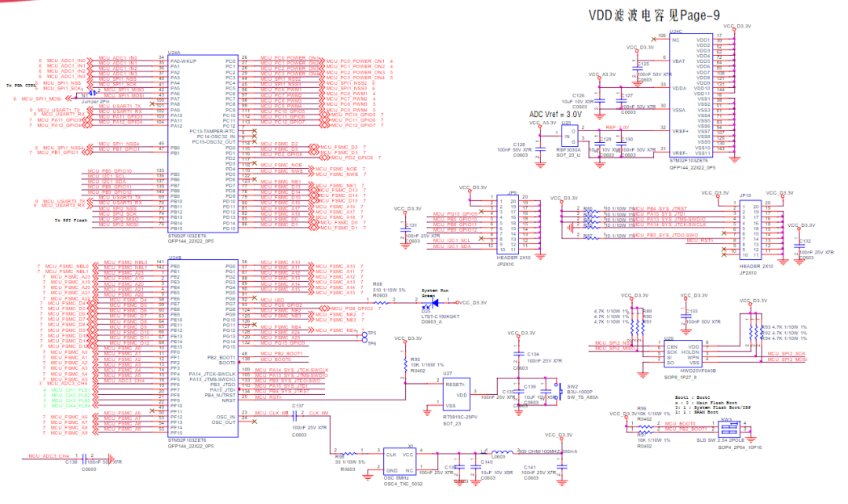Click the green 'MCU_CH1_PLS1' port label
Image resolution: width=848 pixels, height=504 pixels.
point(71,390)
